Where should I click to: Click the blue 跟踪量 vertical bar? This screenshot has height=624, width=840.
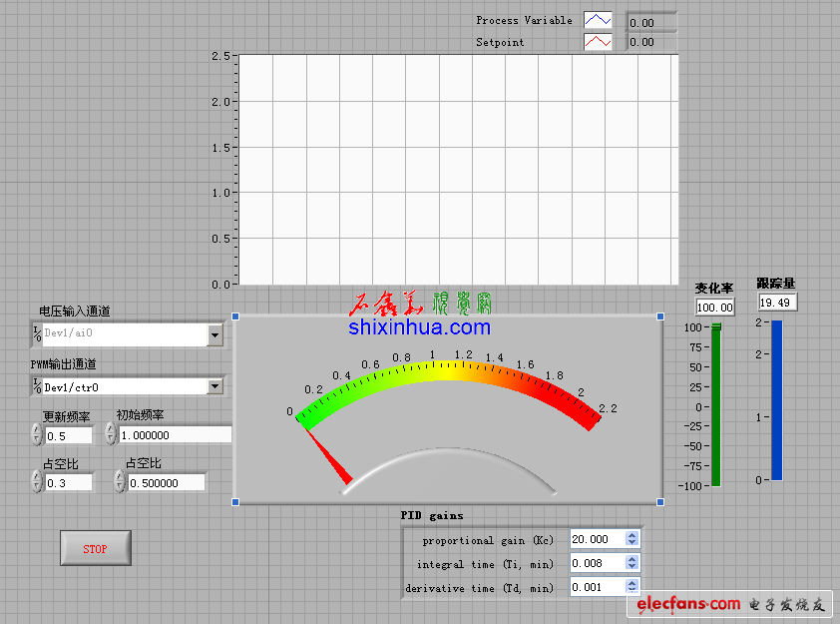[x=777, y=399]
